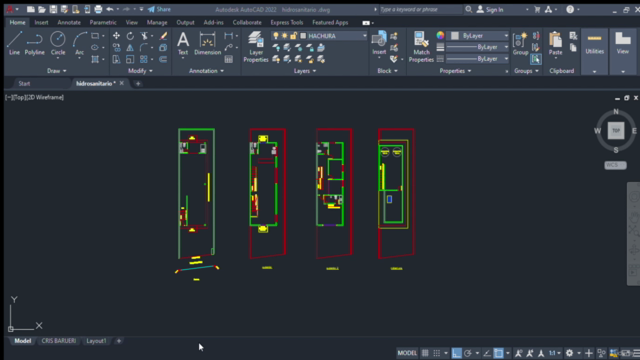640x360 pixels.
Task: Toggle polar tracking in status bar
Action: pos(468,353)
